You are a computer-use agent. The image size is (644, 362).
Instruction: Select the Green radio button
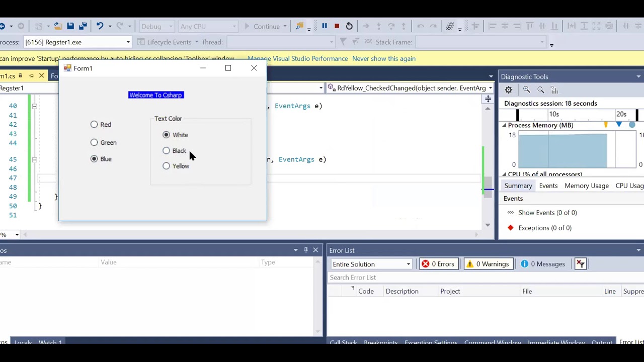[94, 143]
